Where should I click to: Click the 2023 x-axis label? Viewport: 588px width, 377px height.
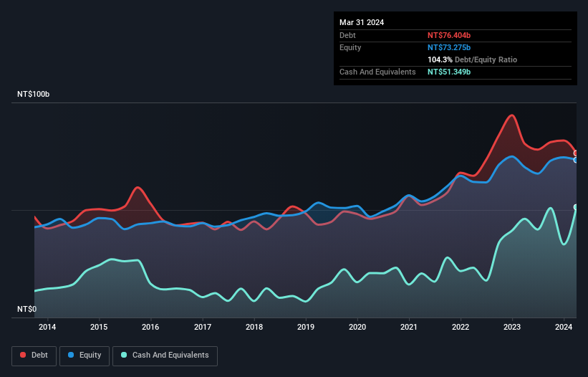512,327
